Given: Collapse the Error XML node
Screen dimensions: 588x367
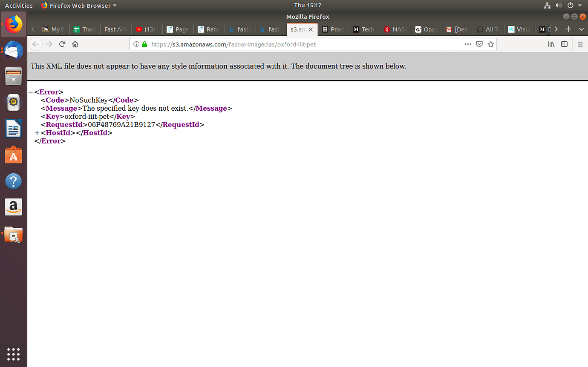Looking at the screenshot, I should point(31,92).
